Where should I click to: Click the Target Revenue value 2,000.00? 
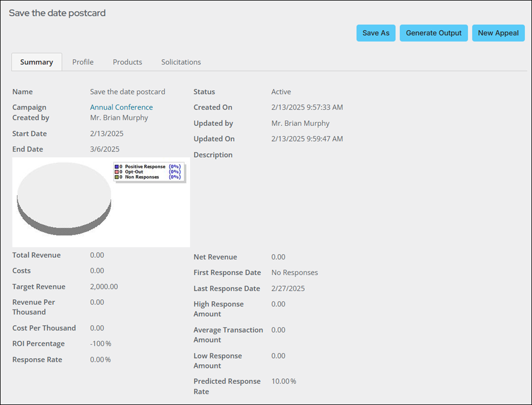coord(104,286)
